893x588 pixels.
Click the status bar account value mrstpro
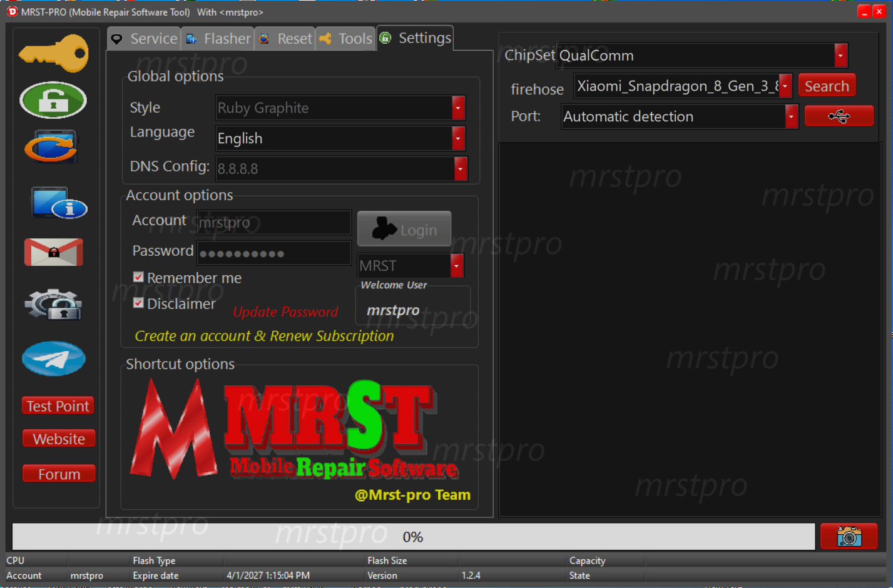(x=86, y=575)
